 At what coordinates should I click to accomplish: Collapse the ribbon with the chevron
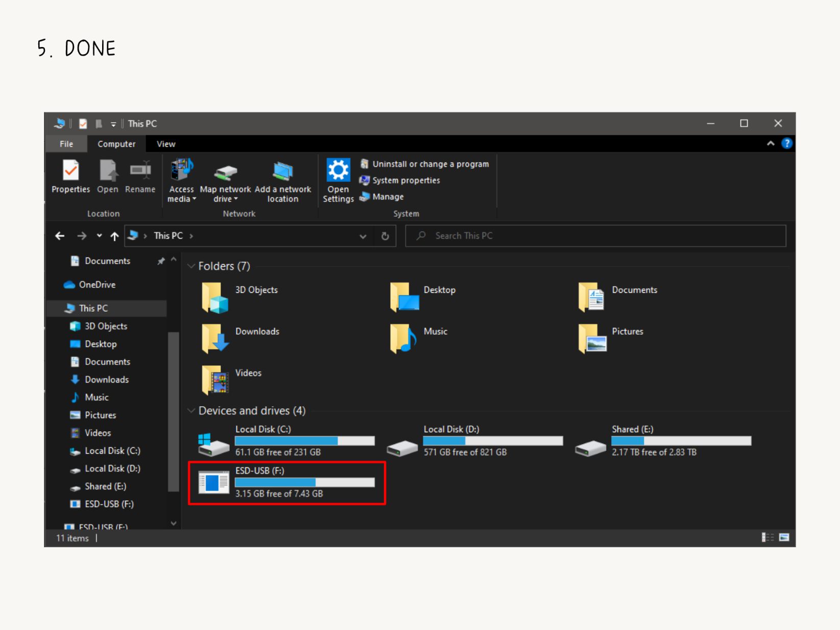coord(771,144)
